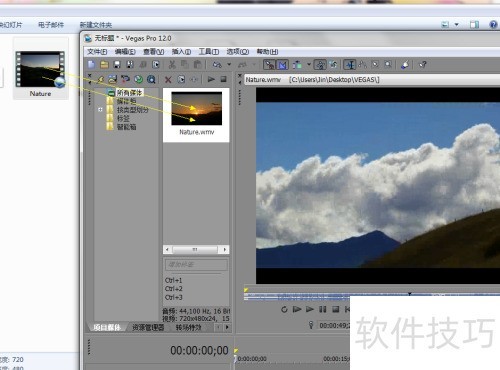Expand the 按类型划分 folder in media tree
The width and height of the screenshot is (500, 370).
[100, 109]
